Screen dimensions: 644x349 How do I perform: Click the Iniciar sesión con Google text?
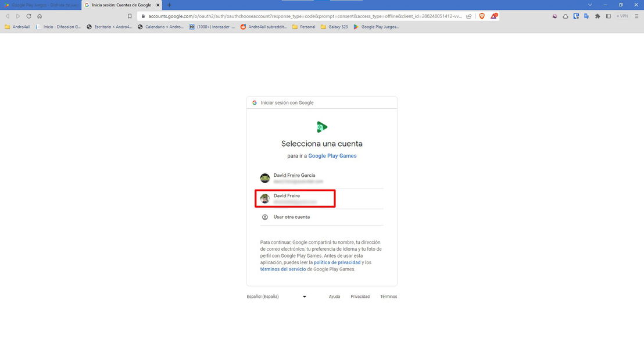pos(287,103)
